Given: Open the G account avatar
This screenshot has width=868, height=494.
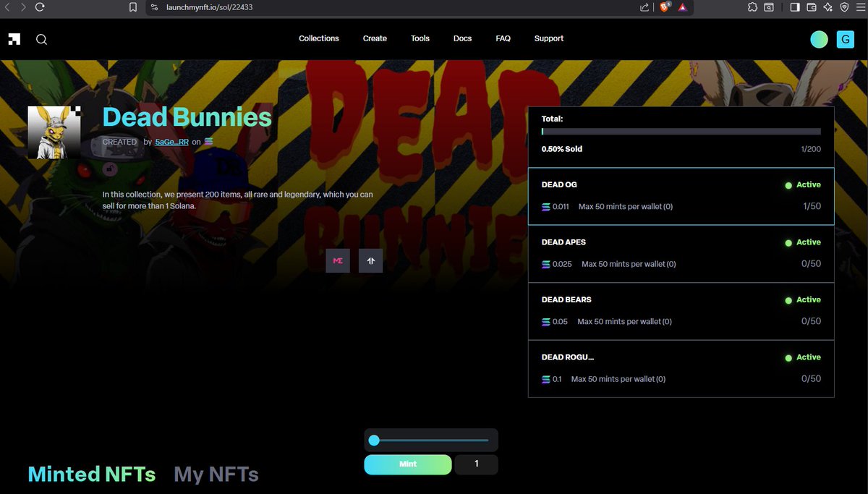Looking at the screenshot, I should (846, 39).
